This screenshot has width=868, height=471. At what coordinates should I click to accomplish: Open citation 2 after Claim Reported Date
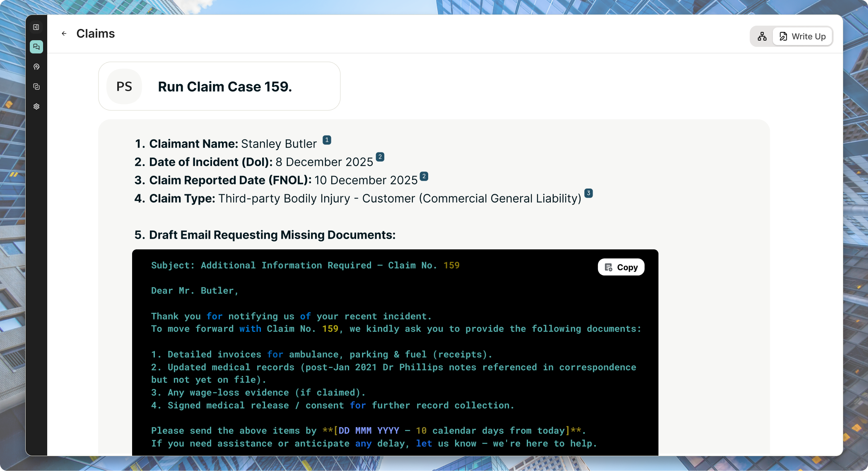point(424,176)
